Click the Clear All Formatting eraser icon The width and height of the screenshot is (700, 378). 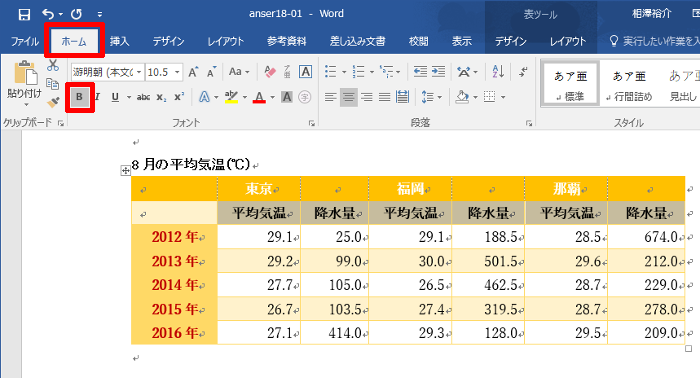click(x=270, y=72)
